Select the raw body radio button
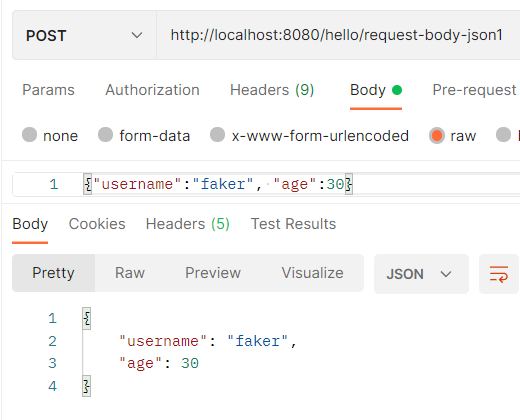This screenshot has height=420, width=520. (437, 136)
